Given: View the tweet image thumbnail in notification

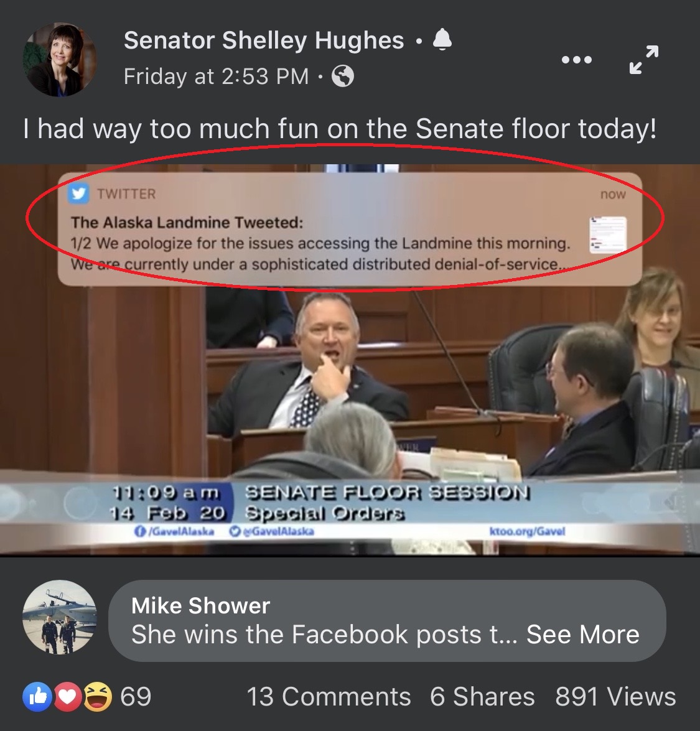Looking at the screenshot, I should (608, 235).
